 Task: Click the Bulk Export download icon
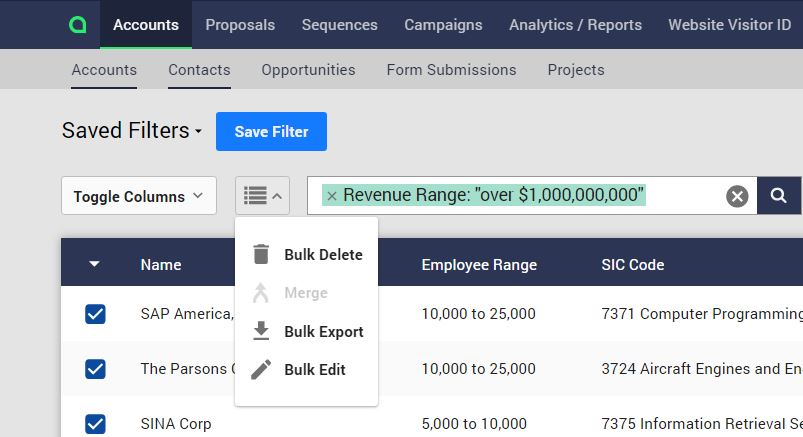click(x=261, y=331)
